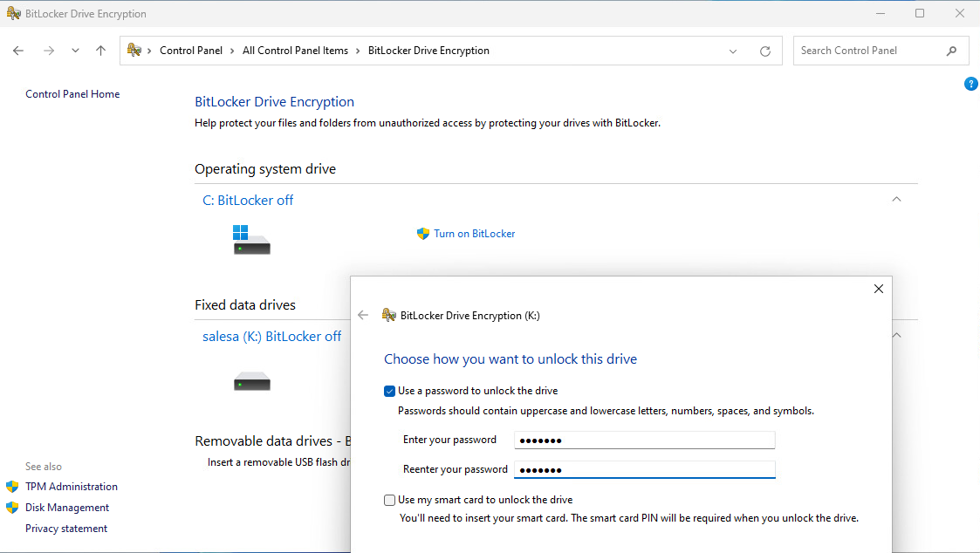980x553 pixels.
Task: Click the 'Turn on BitLocker' link
Action: 475,233
